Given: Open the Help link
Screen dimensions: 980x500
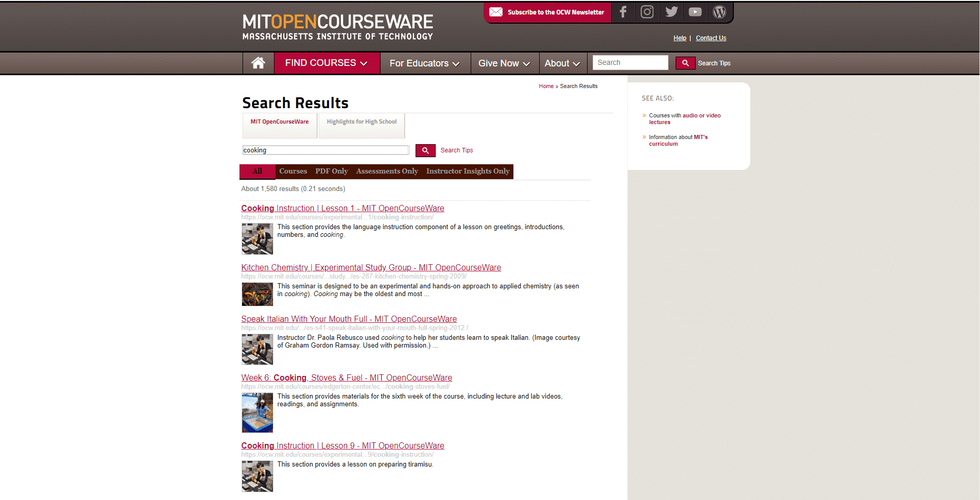Looking at the screenshot, I should click(680, 38).
